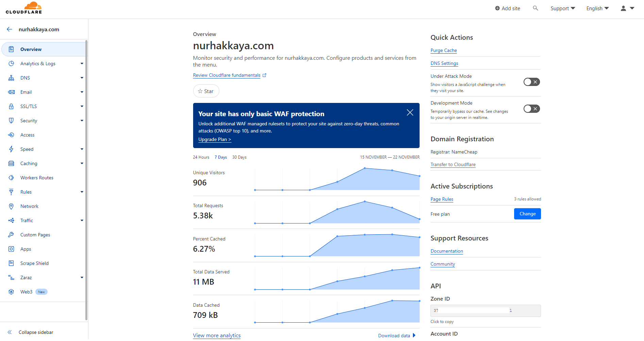Select the 24 Hours time range
Viewport: 644px width, 341px height.
click(201, 157)
